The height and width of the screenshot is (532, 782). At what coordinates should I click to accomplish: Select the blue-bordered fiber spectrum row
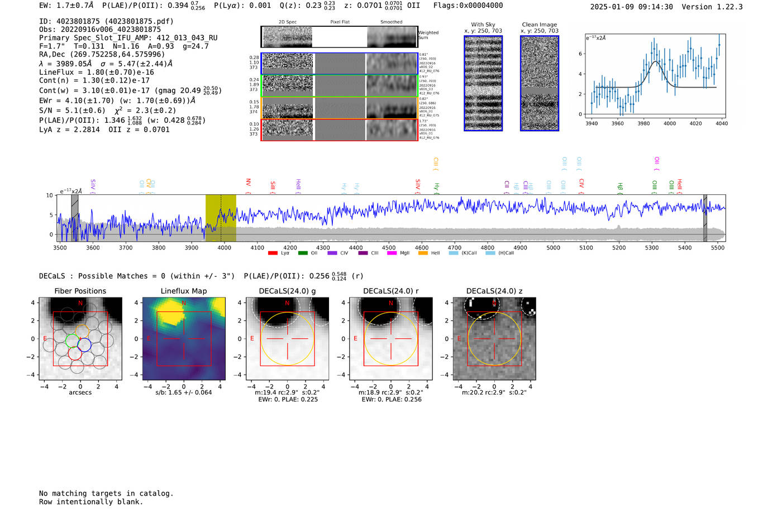click(x=339, y=64)
